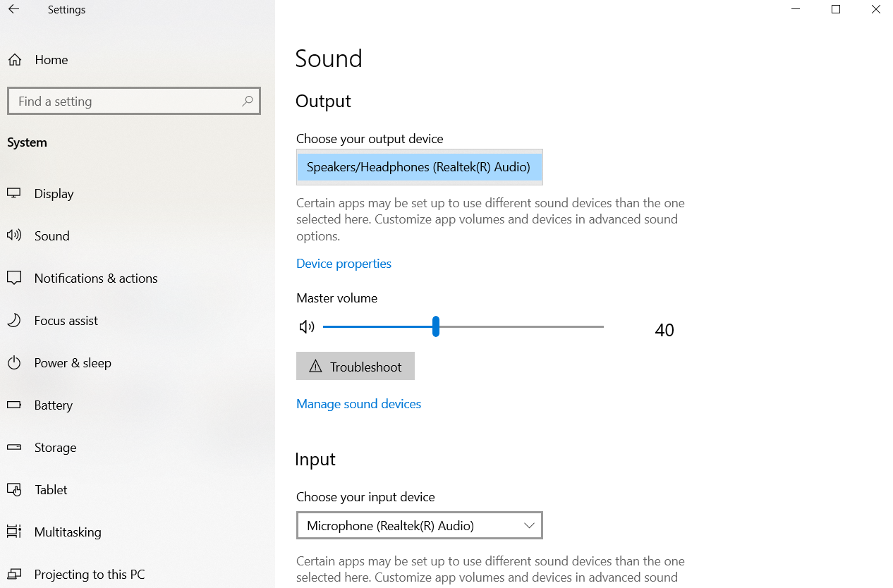Open the Device properties link
Image resolution: width=893 pixels, height=588 pixels.
pos(344,264)
